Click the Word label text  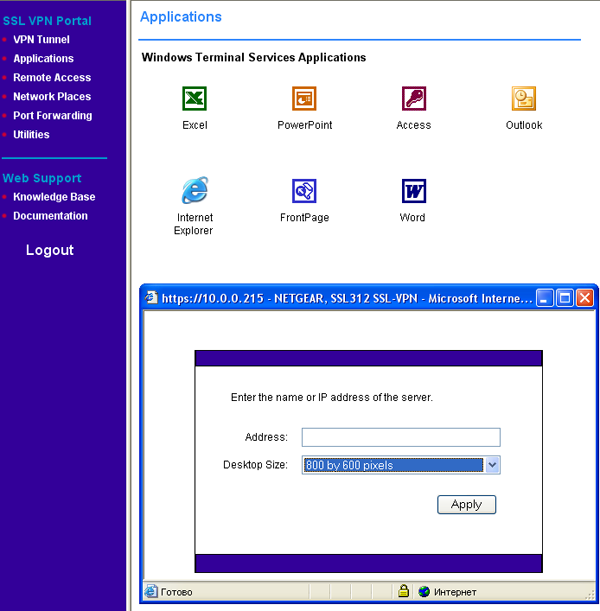412,217
